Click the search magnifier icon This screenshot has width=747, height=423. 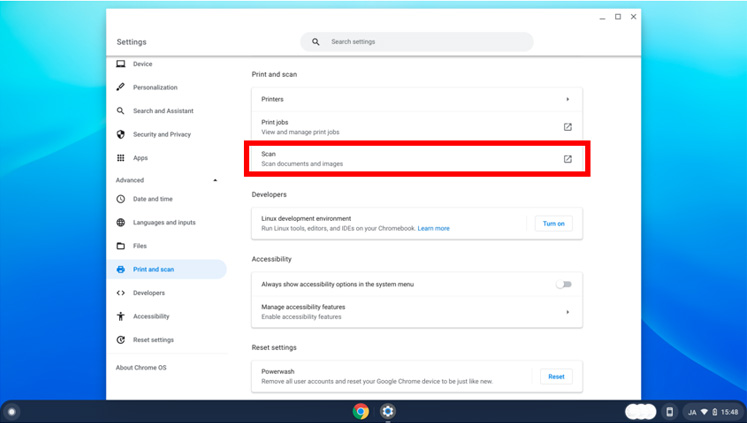click(316, 42)
